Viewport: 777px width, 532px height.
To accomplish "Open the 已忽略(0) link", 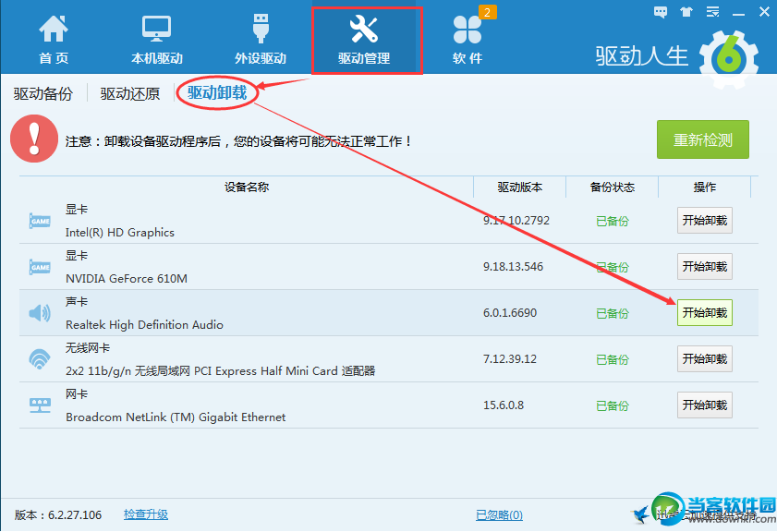I will [499, 515].
